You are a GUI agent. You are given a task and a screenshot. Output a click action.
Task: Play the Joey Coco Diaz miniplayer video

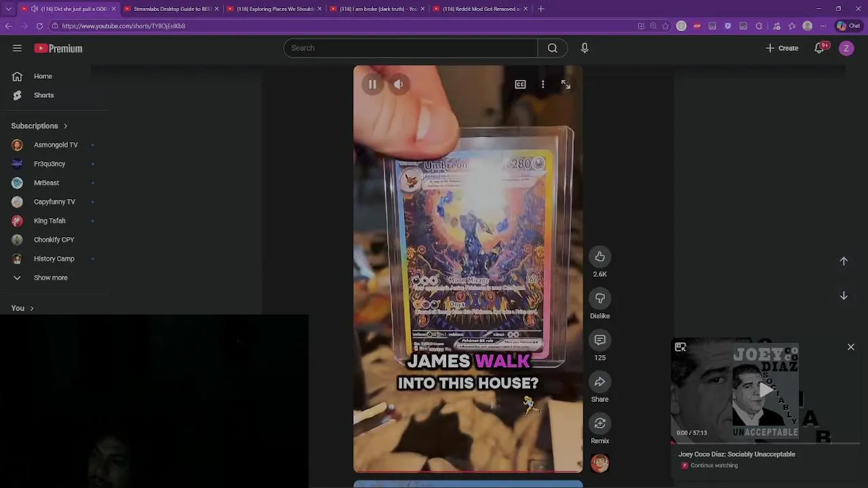point(766,390)
